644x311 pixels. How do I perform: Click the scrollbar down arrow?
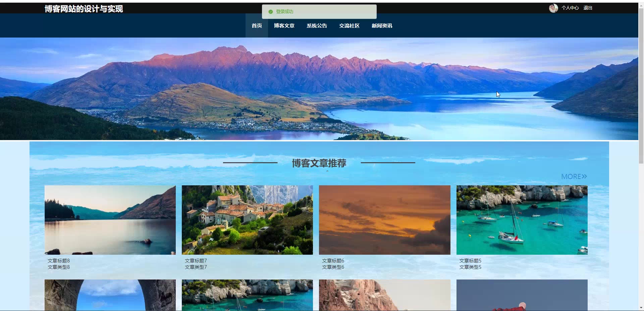click(x=641, y=308)
